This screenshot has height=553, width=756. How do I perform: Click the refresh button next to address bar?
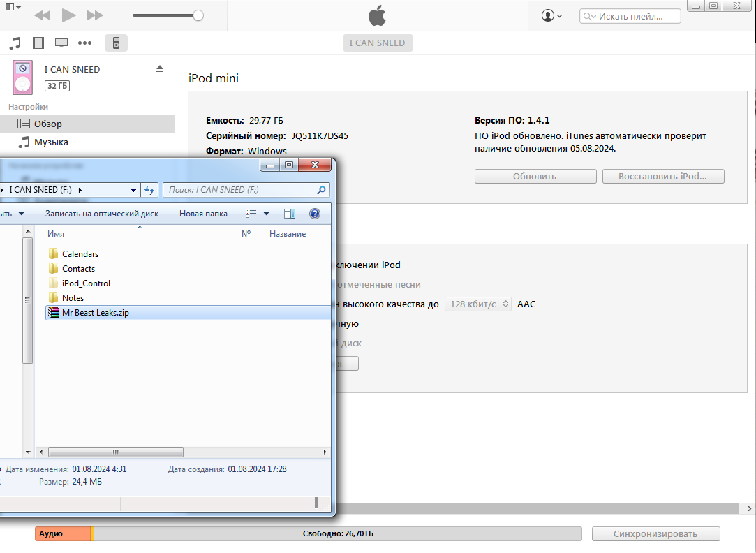(x=149, y=190)
